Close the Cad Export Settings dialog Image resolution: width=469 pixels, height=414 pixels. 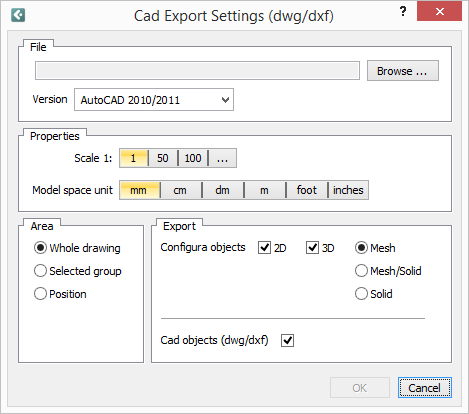tap(439, 12)
